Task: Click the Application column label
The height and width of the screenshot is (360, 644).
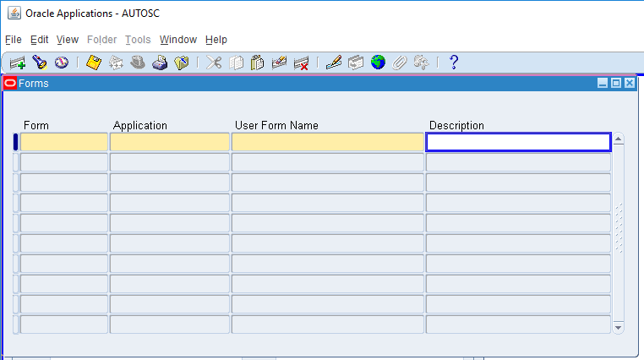Action: point(140,125)
